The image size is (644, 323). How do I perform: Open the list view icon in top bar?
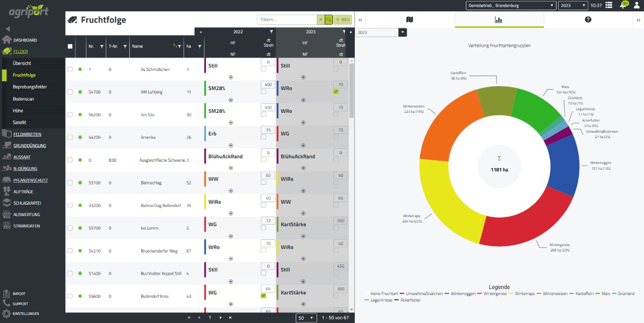pyautogui.click(x=609, y=5)
